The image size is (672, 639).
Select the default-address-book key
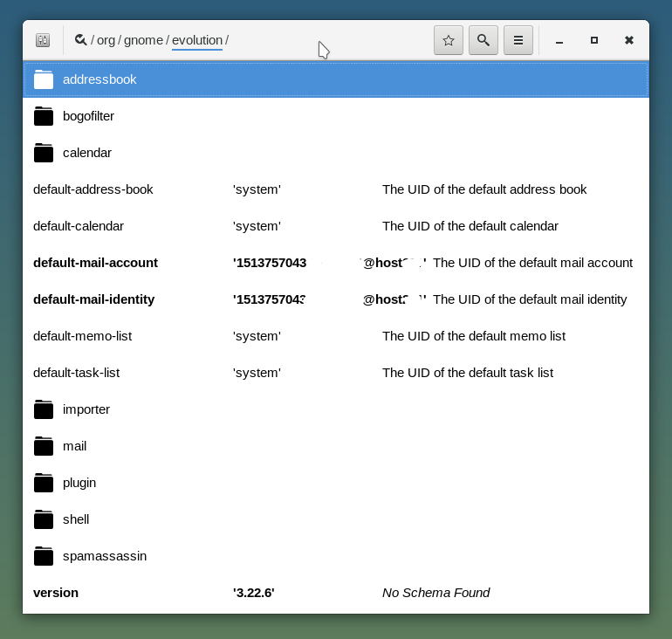pos(93,189)
